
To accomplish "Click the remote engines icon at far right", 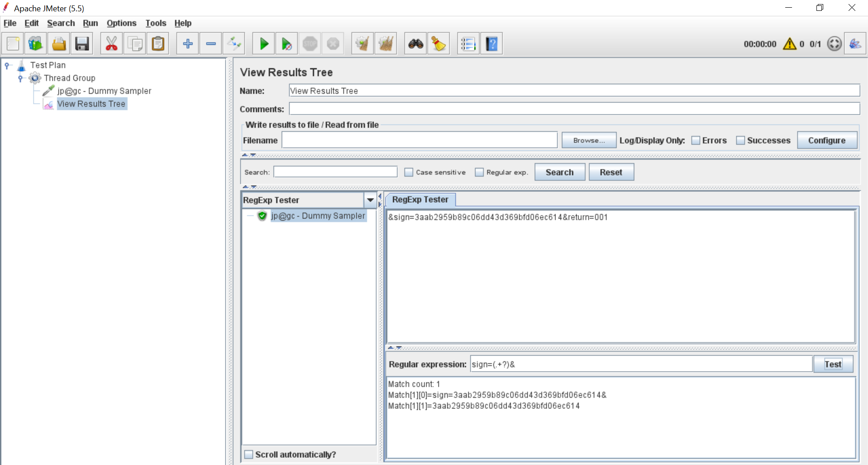I will point(855,44).
